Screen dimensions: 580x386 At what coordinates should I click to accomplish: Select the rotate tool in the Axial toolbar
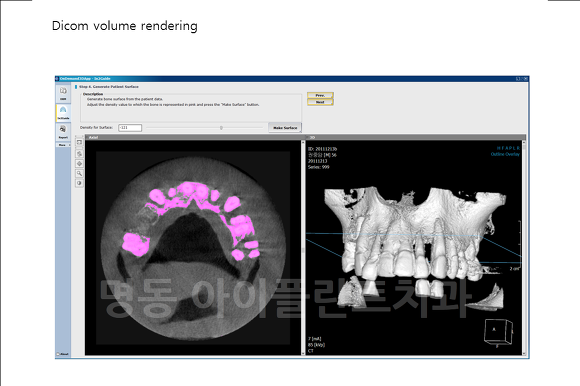79,153
